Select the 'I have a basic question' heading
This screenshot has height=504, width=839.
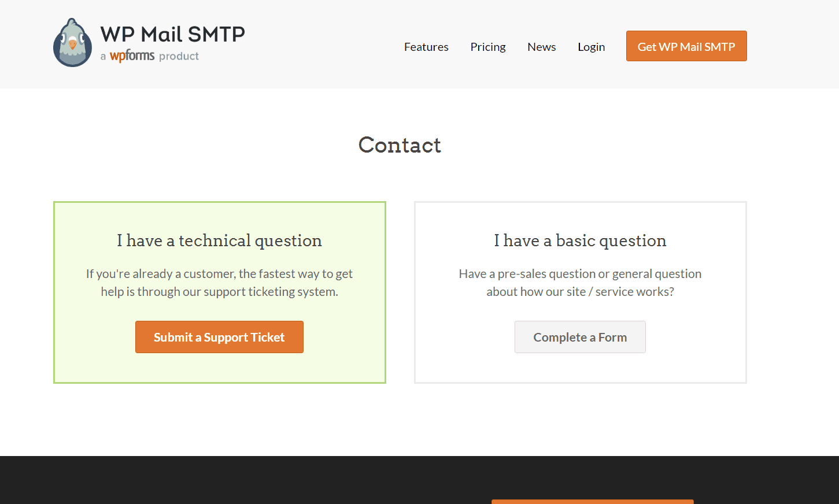click(580, 240)
